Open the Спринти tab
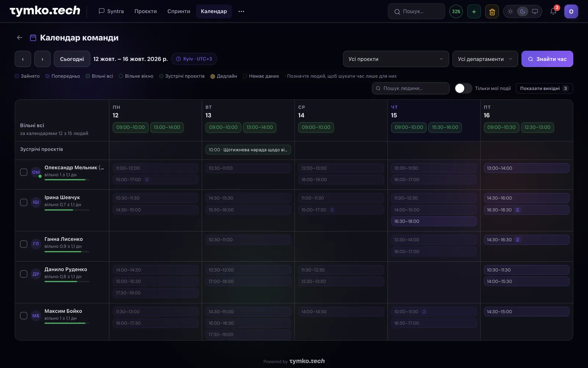Viewport: 588px width, 368px height. point(179,11)
